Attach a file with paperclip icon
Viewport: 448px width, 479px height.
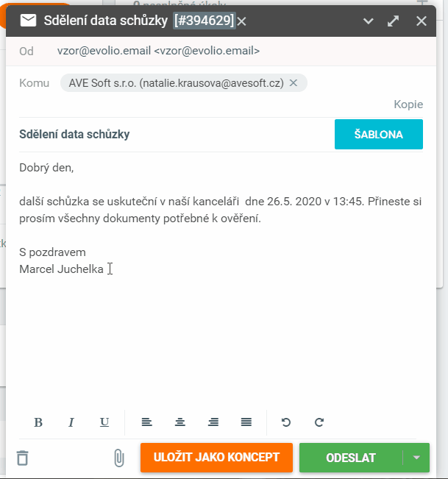(x=118, y=458)
